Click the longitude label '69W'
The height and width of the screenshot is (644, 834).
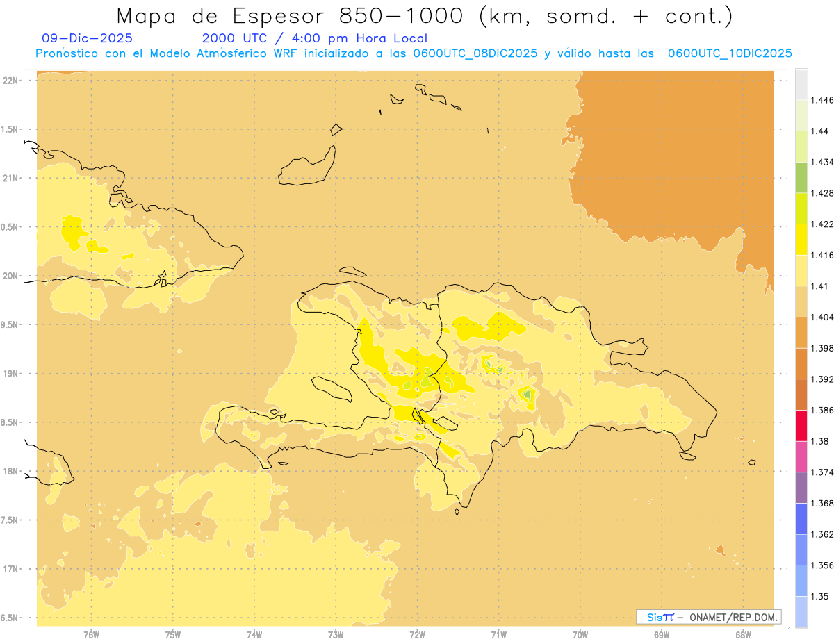[662, 634]
